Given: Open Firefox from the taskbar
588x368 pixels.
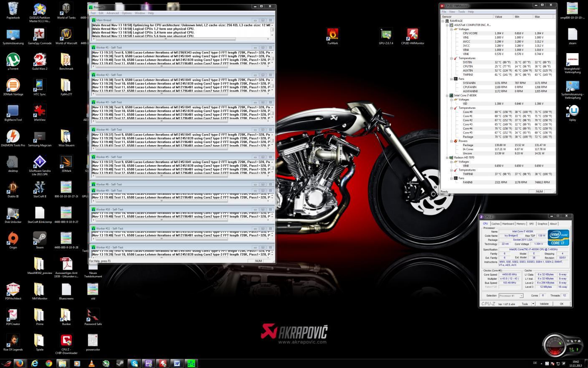Looking at the screenshot, I should 19,363.
